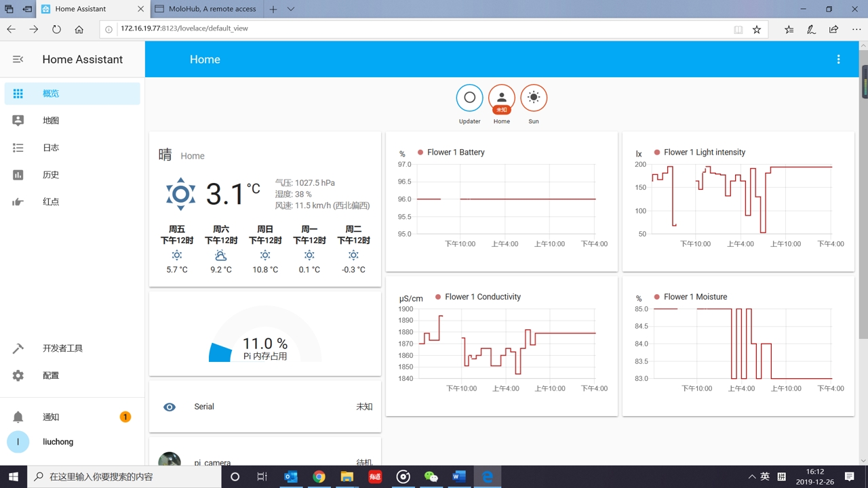Open the Windows Start menu

[x=14, y=476]
